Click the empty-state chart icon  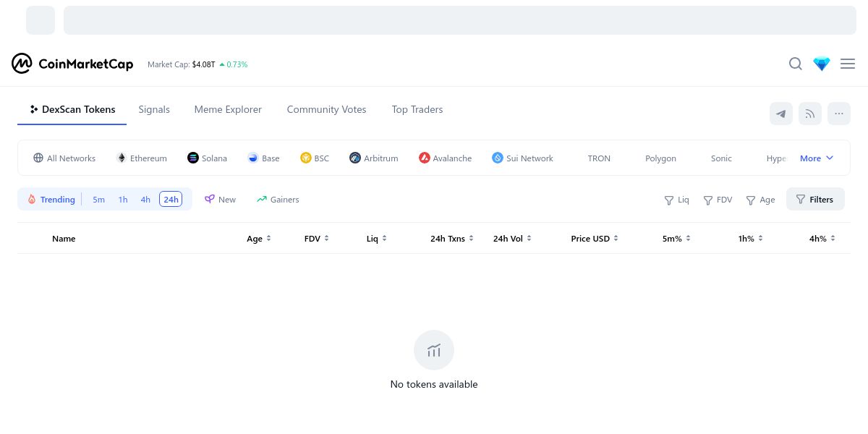[x=434, y=350]
